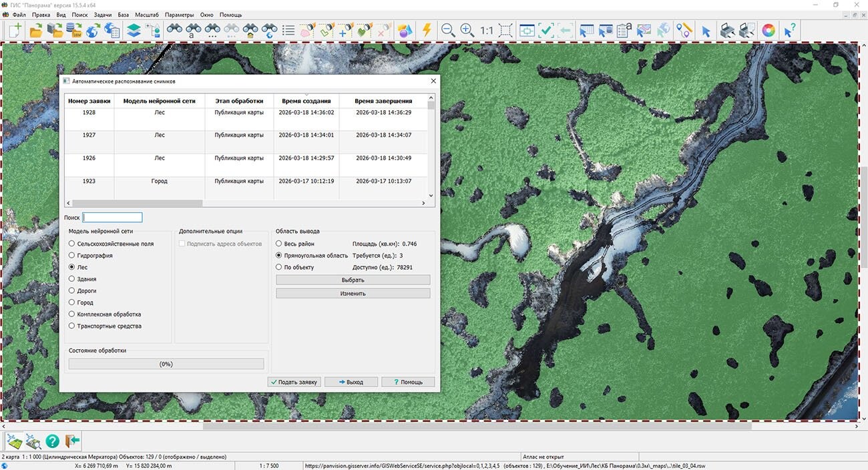Click the exit door icon in bottom panel
Viewport: 868px width, 470px height.
(72, 441)
